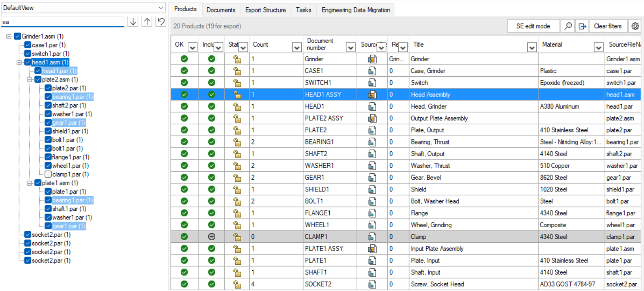The height and width of the screenshot is (291, 644).
Task: Uncheck the case1.par checkbox
Action: [28, 45]
